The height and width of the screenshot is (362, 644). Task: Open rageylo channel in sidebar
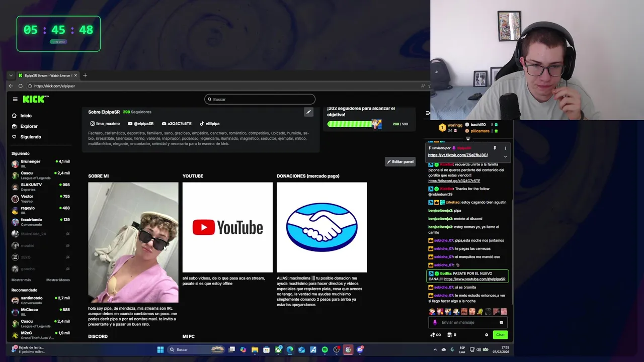pos(40,210)
